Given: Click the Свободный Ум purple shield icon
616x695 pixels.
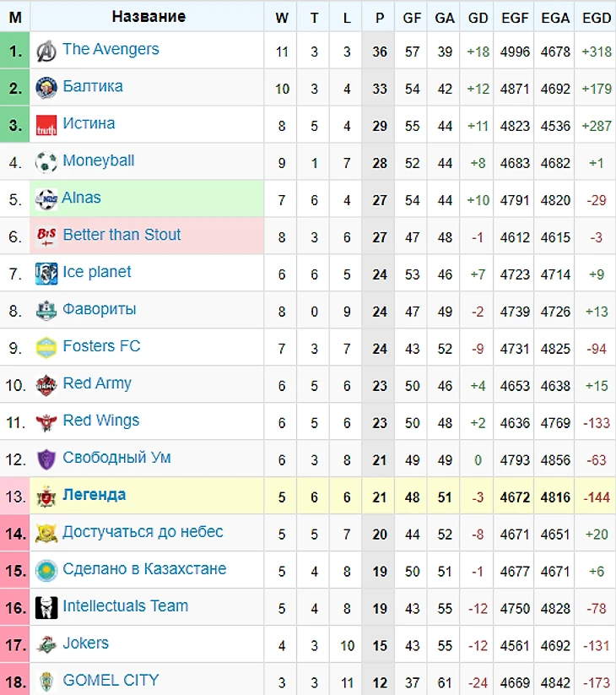Looking at the screenshot, I should coord(46,459).
